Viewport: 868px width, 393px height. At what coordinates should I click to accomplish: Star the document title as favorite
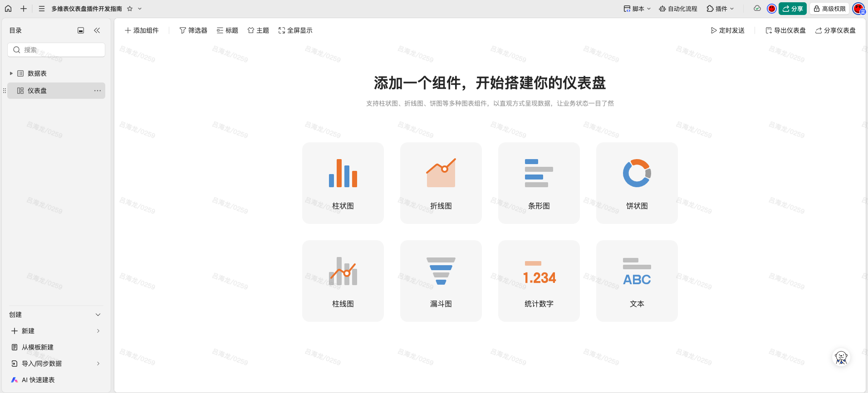click(130, 9)
